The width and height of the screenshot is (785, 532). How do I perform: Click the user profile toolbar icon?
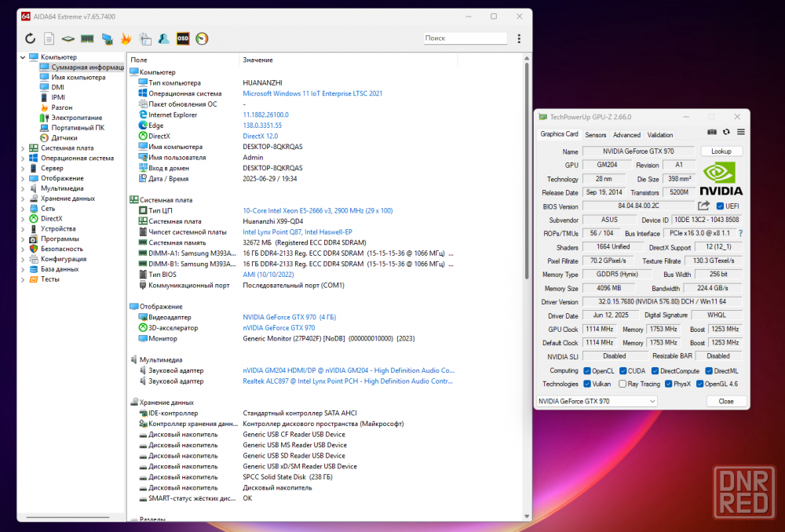point(164,38)
